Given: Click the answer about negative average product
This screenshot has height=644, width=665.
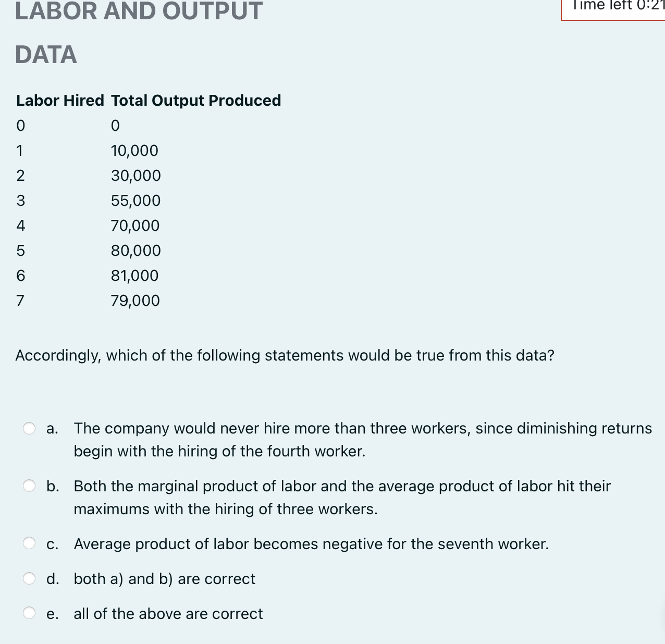Looking at the screenshot, I should click(311, 543).
